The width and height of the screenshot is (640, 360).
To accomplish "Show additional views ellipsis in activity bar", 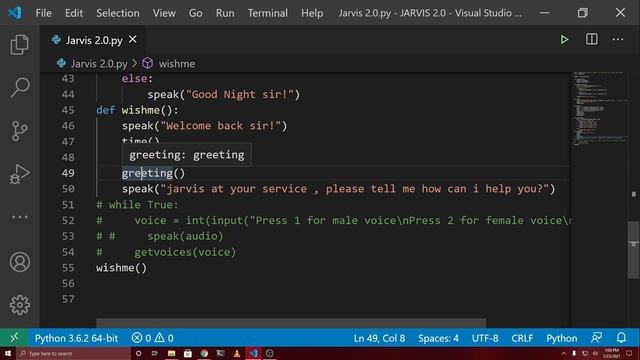I will click(x=19, y=217).
